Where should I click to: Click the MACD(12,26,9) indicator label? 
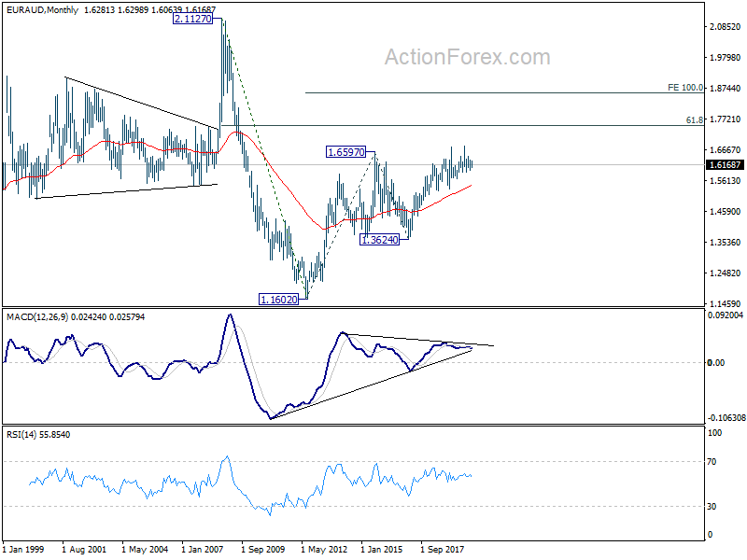(x=37, y=317)
